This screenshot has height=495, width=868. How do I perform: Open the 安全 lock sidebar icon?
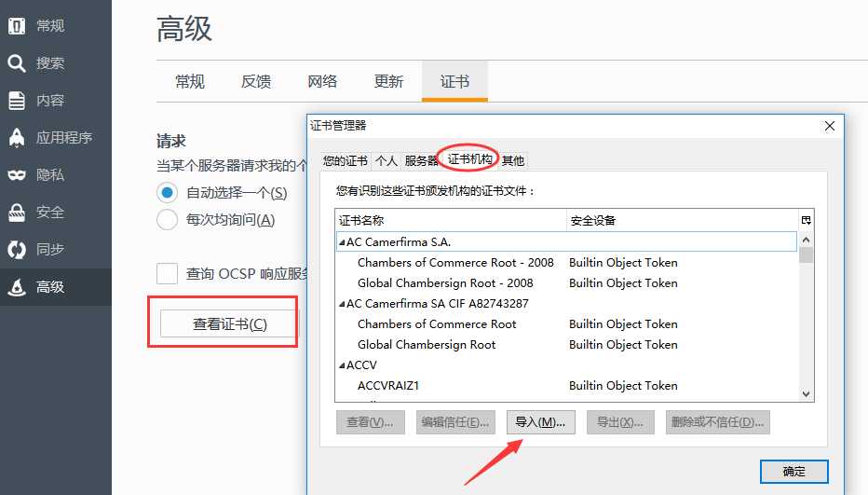[x=17, y=213]
